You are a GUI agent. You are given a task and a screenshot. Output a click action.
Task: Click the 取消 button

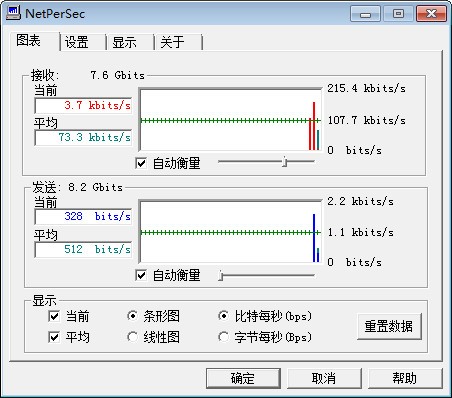coord(324,378)
